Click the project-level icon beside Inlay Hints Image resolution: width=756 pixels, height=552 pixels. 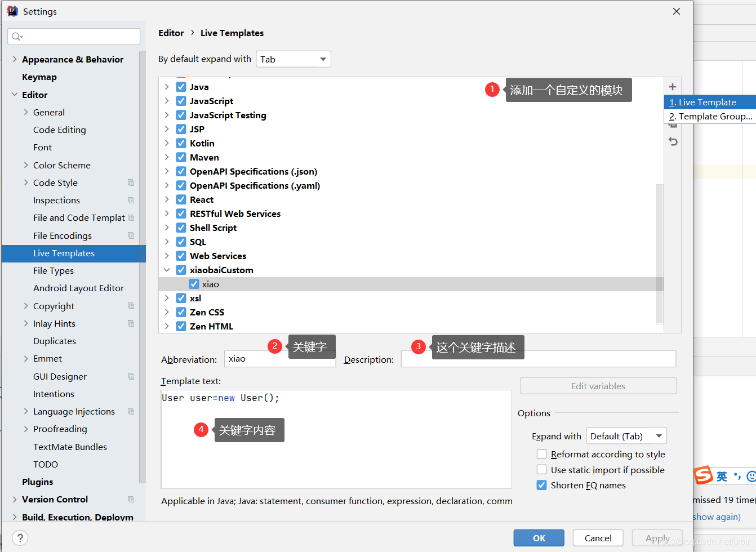coord(131,323)
